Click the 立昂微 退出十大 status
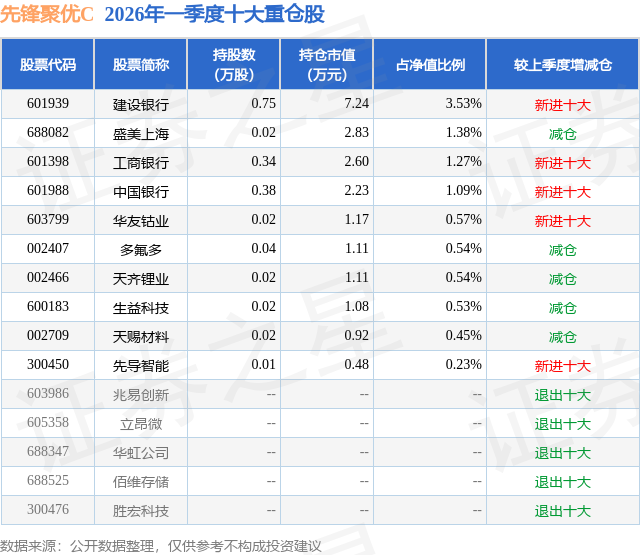The height and width of the screenshot is (555, 640). click(x=563, y=424)
